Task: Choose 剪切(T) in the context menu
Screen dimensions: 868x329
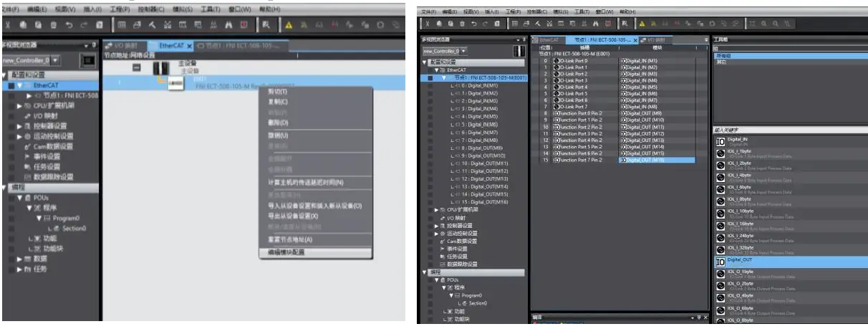Action: [x=278, y=92]
